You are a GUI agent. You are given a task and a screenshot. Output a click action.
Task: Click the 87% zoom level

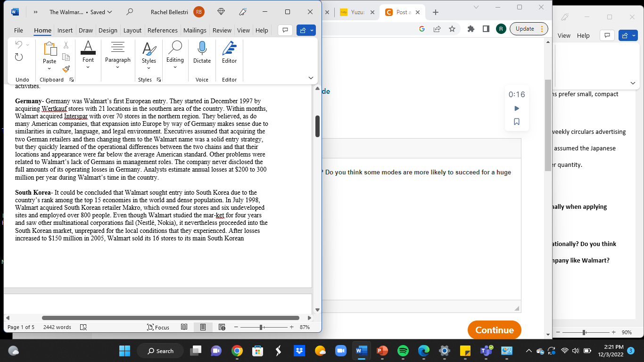coord(305,327)
